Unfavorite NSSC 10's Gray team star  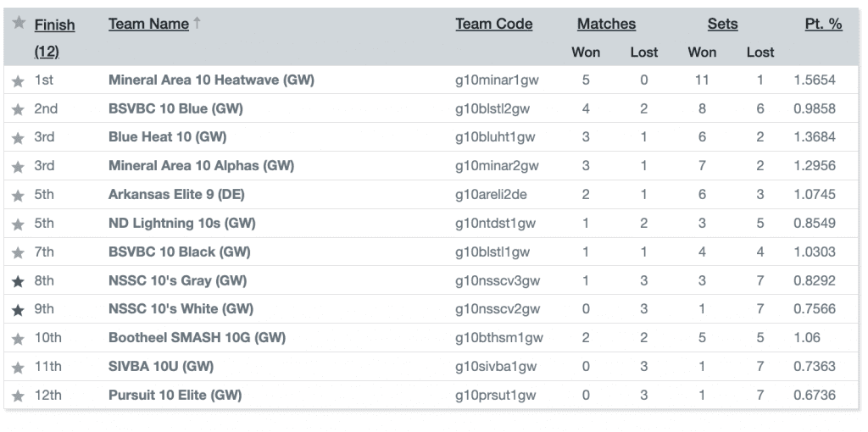[x=19, y=281]
